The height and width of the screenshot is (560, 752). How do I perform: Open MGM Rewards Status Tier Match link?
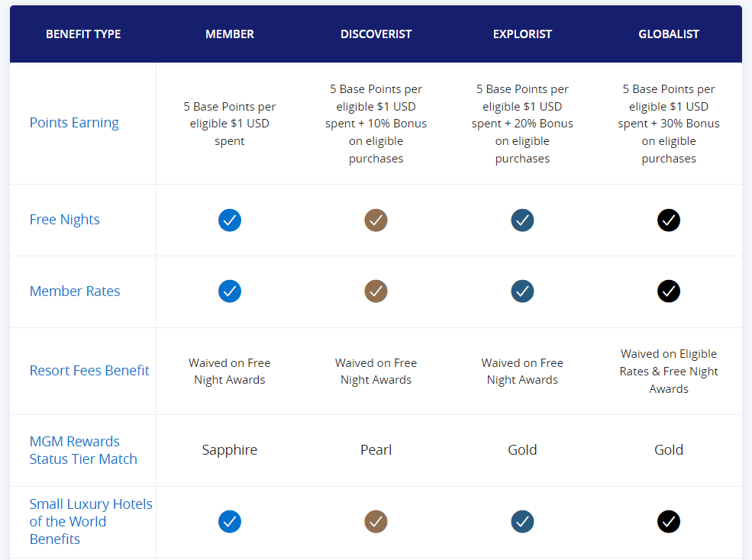click(x=83, y=450)
